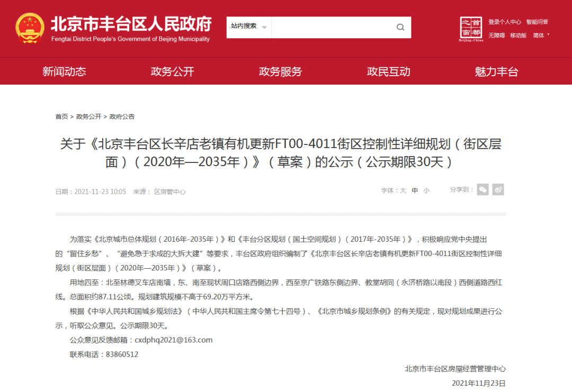Click 首页 in the breadcrumb
The image size is (572, 392).
coord(61,116)
